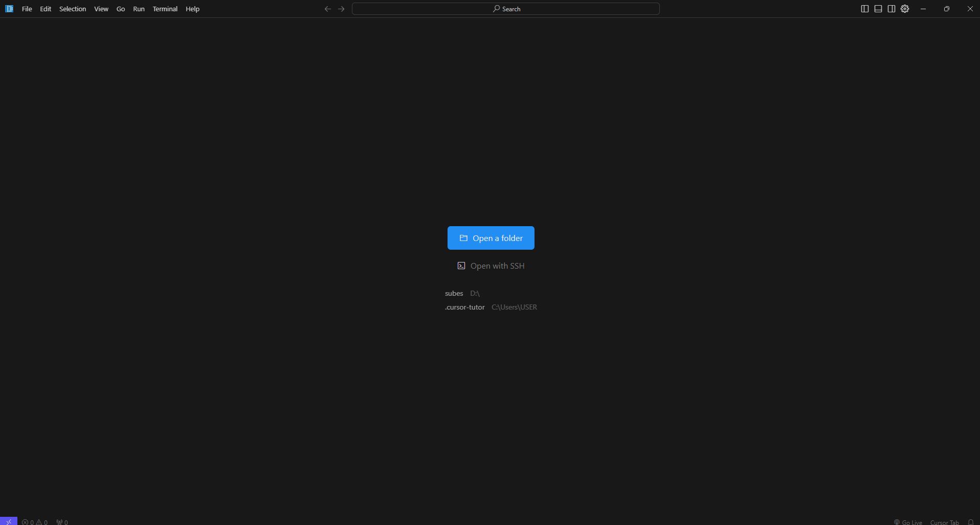The image size is (980, 525).
Task: Click the forwarded ports status indicator
Action: point(62,522)
